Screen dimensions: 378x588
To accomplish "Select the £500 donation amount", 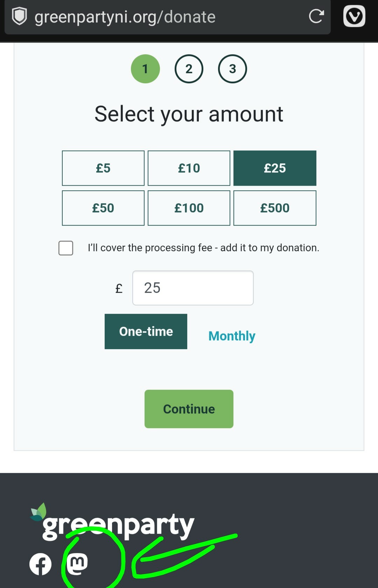I will 275,208.
